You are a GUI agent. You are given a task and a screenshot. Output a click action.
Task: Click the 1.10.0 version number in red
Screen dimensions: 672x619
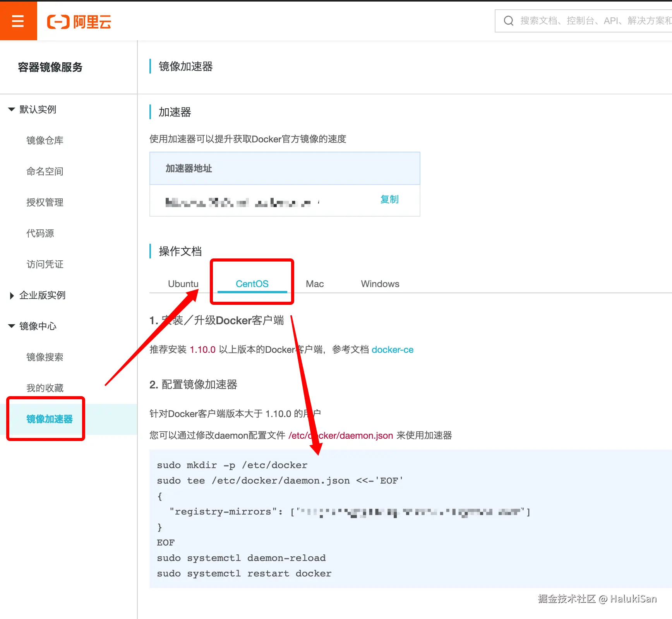(x=202, y=350)
